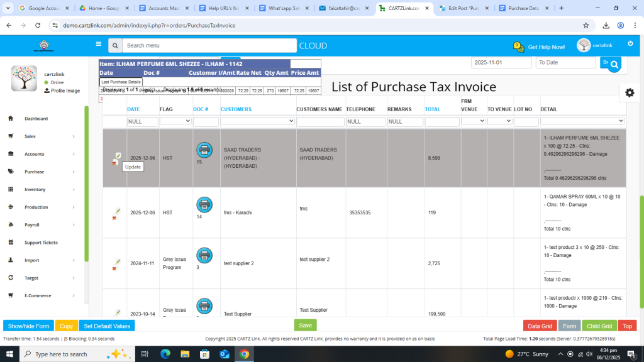Click the blue date search button
644x362 pixels.
[614, 63]
